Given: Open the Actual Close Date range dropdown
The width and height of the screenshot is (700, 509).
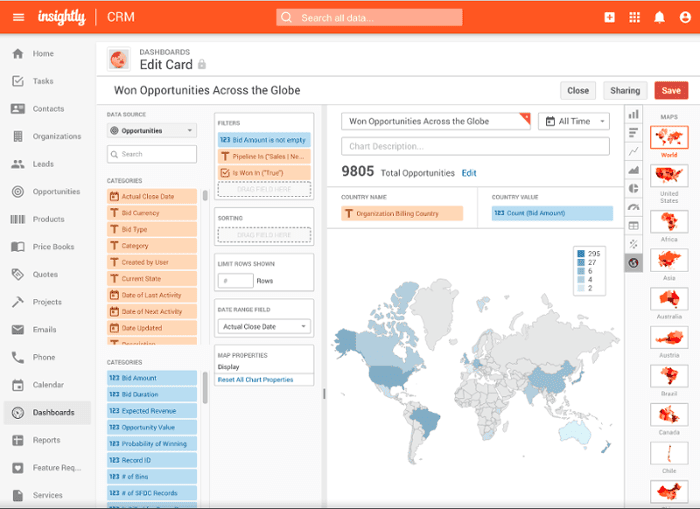Looking at the screenshot, I should [264, 327].
